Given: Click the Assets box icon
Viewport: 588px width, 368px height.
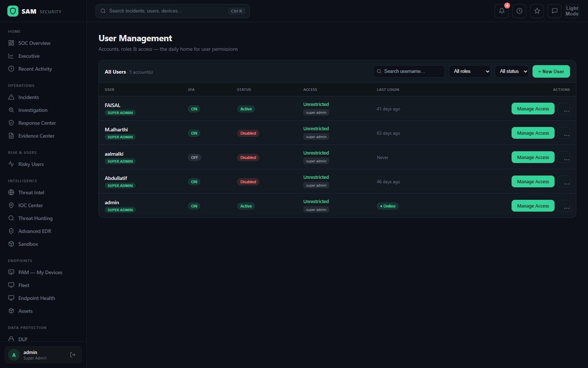Looking at the screenshot, I should (11, 311).
